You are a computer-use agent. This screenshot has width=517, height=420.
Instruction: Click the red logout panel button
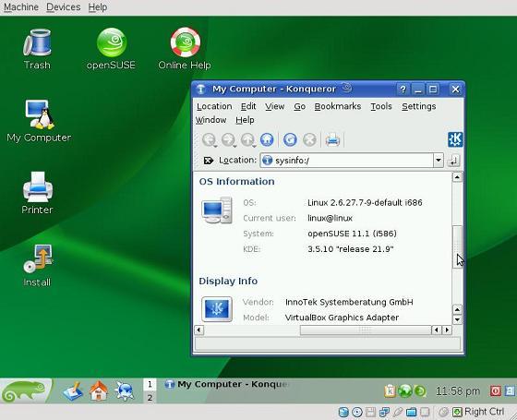click(x=496, y=391)
